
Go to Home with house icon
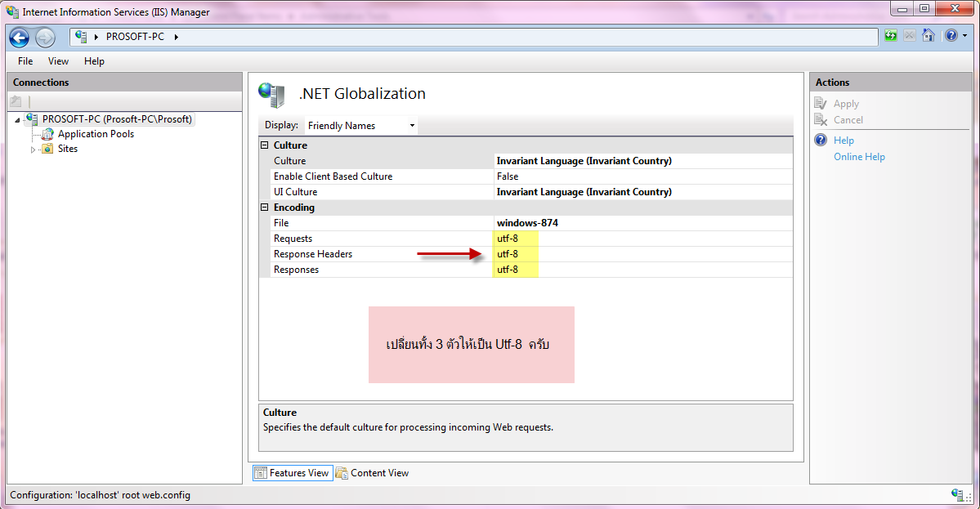(x=929, y=36)
